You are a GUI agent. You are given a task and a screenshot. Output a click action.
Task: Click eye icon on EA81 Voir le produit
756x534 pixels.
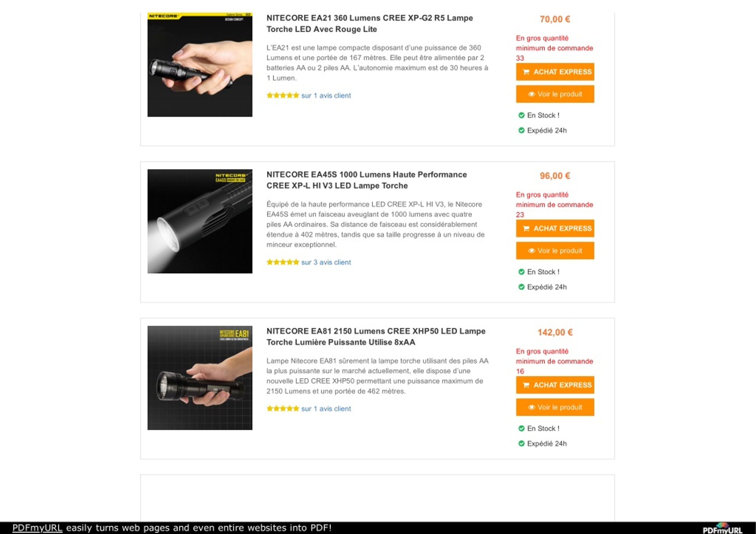(x=532, y=407)
